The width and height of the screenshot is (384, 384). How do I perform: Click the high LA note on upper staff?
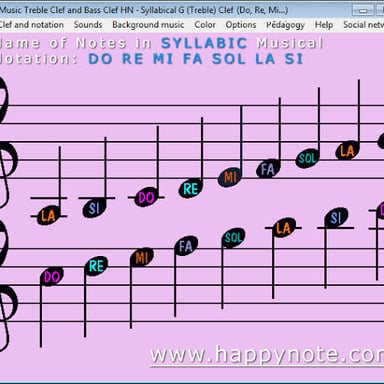point(347,151)
